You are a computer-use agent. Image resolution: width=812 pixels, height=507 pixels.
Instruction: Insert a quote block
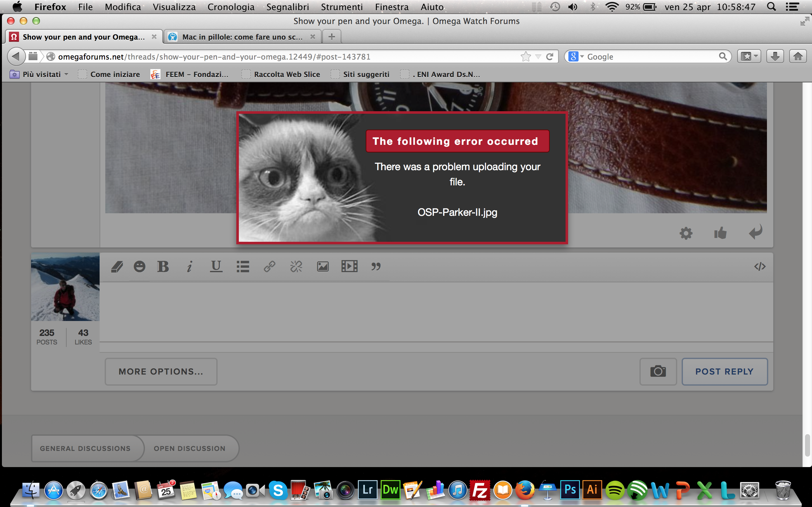pos(376,266)
